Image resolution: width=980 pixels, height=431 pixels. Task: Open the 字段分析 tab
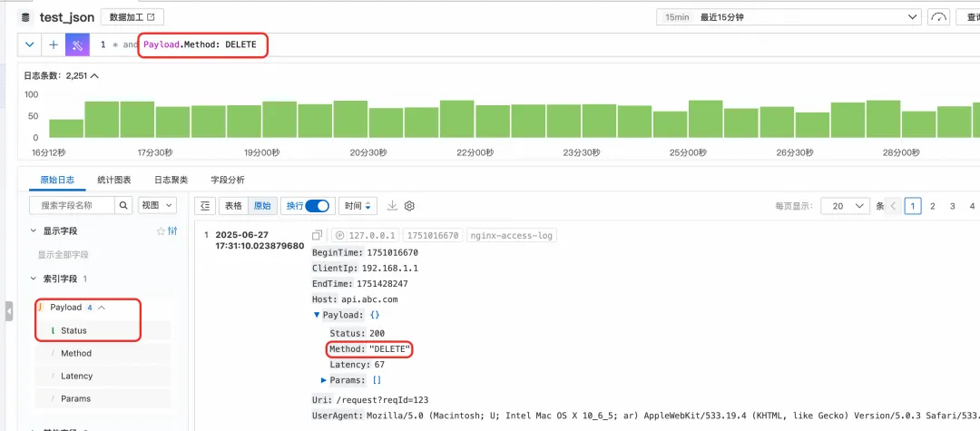[227, 180]
